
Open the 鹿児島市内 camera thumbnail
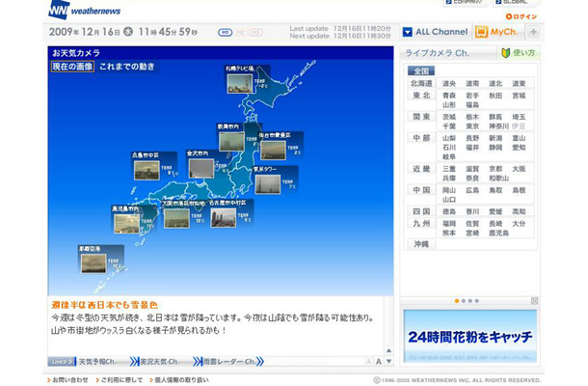(126, 223)
